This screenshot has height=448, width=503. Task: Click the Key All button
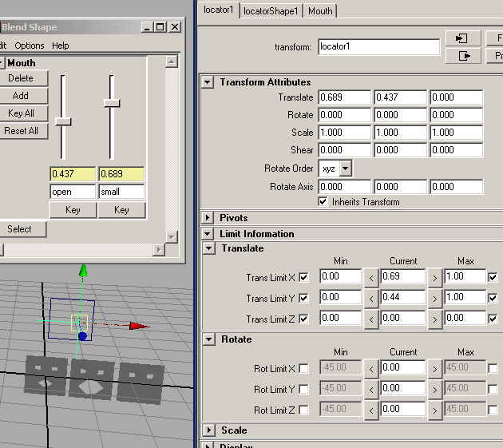click(22, 113)
